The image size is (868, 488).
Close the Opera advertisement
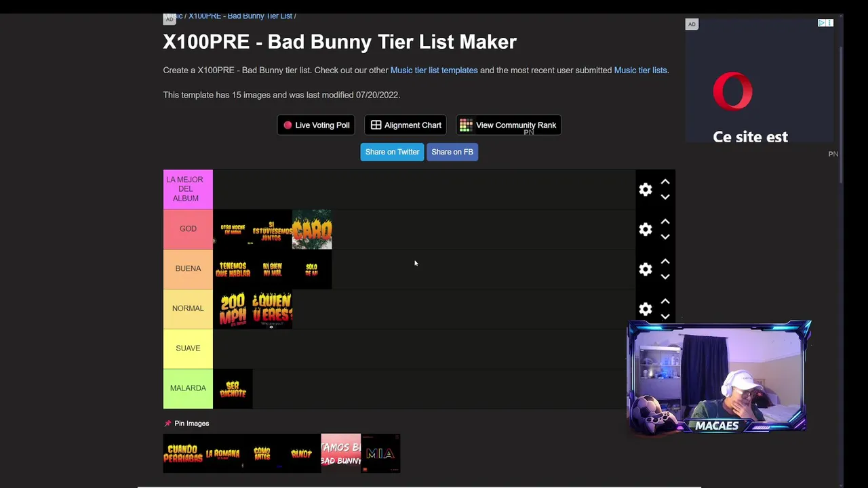pyautogui.click(x=829, y=23)
